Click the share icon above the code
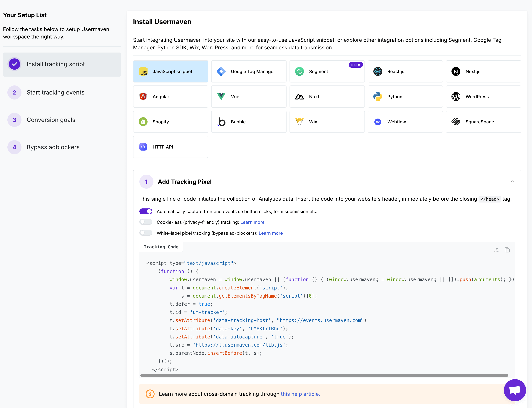Viewport: 532px width, 408px height. pos(496,250)
